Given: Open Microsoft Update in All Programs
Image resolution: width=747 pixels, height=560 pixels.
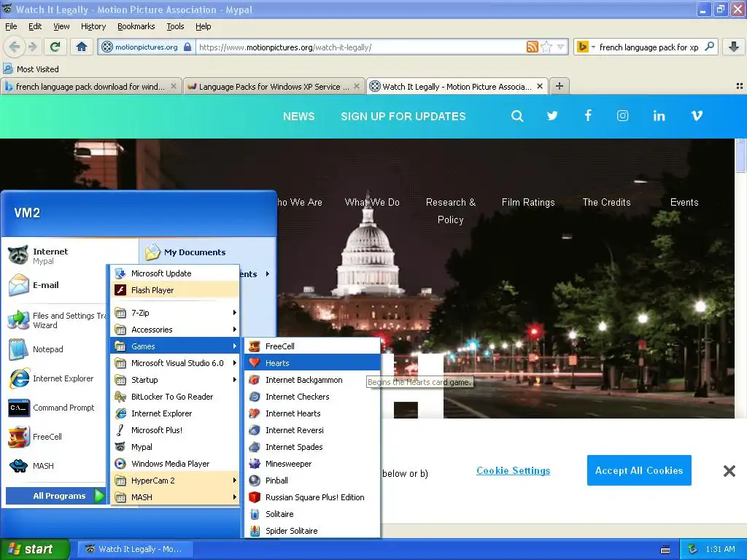Looking at the screenshot, I should [x=175, y=273].
